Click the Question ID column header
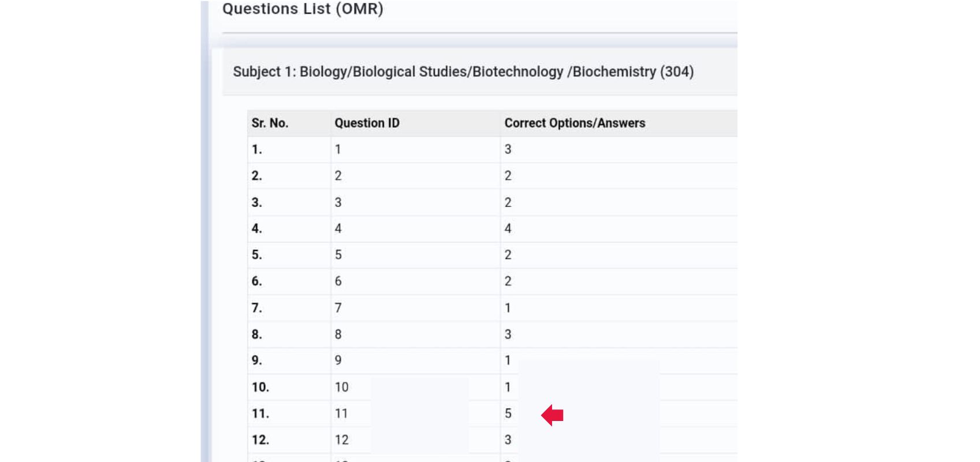This screenshot has height=462, width=980. tap(367, 123)
